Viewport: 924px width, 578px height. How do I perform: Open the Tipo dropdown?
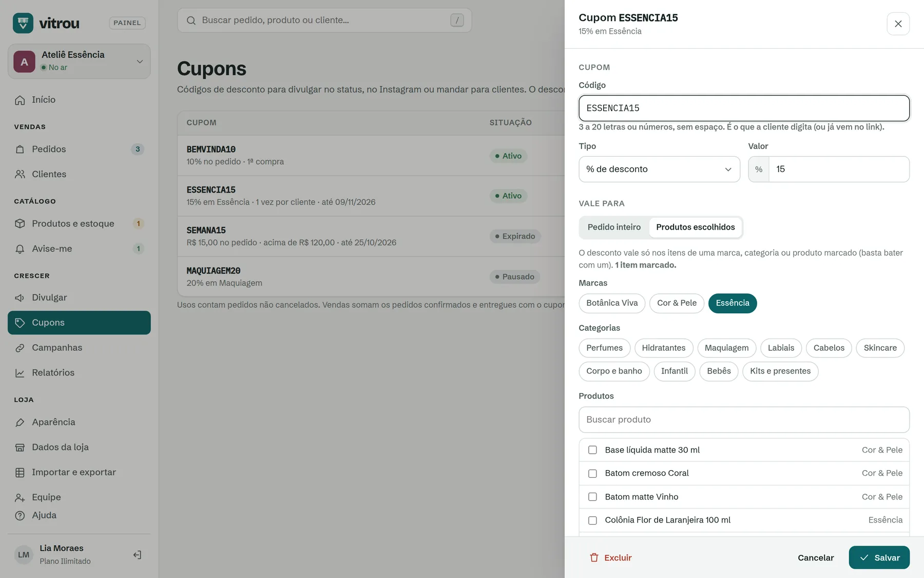tap(659, 169)
